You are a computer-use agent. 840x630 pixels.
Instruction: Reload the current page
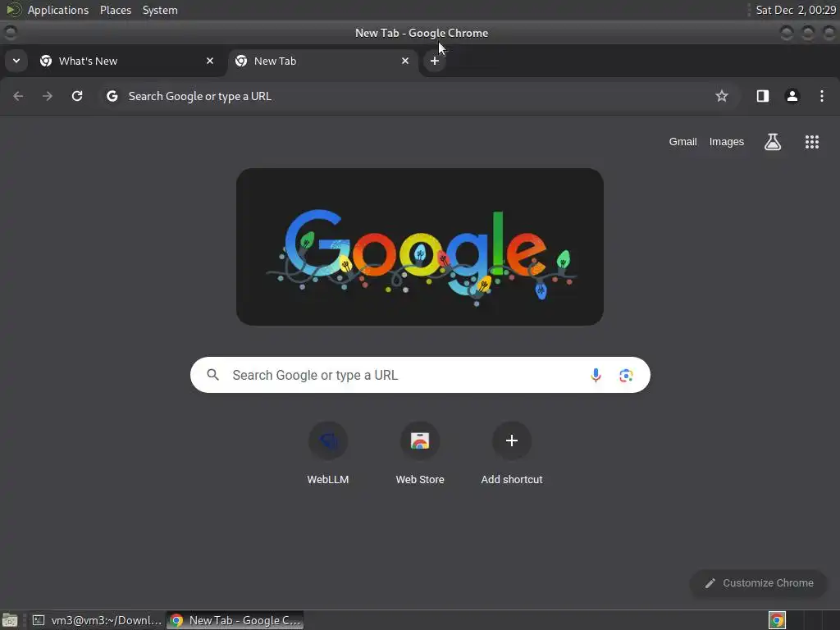(77, 97)
